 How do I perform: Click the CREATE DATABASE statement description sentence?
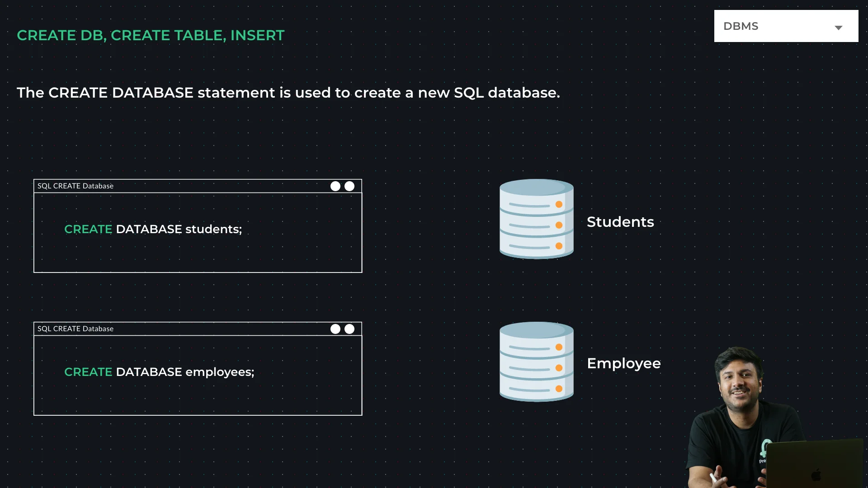pyautogui.click(x=288, y=93)
